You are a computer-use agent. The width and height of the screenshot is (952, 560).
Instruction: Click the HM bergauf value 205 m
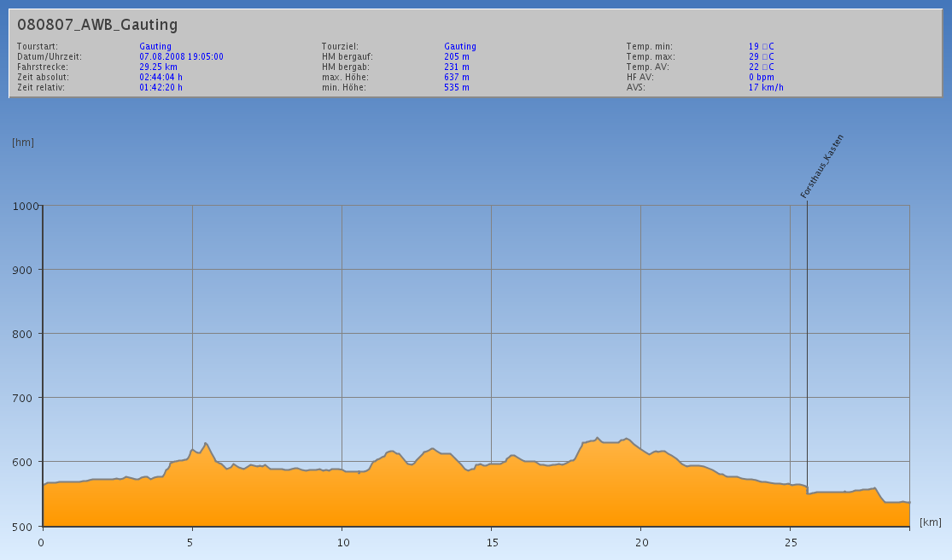click(x=457, y=56)
